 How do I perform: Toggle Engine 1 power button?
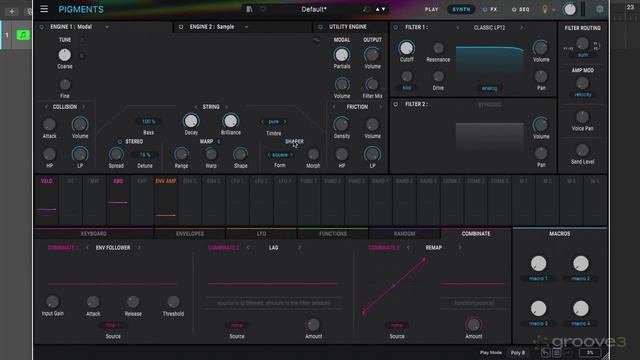coord(42,27)
